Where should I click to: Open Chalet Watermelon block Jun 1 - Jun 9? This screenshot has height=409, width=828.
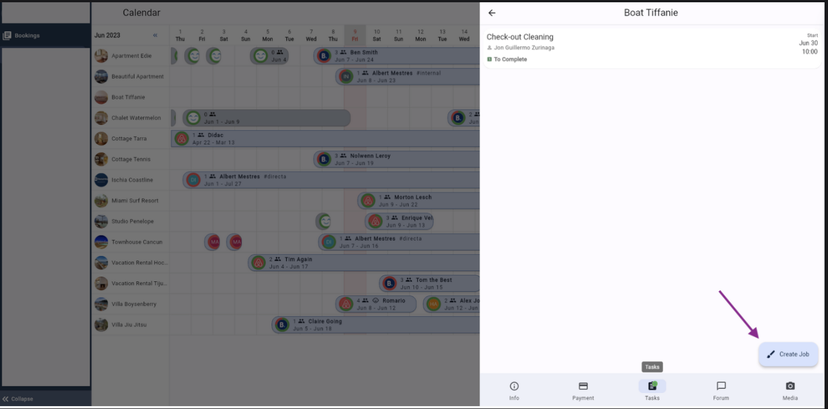click(x=266, y=118)
